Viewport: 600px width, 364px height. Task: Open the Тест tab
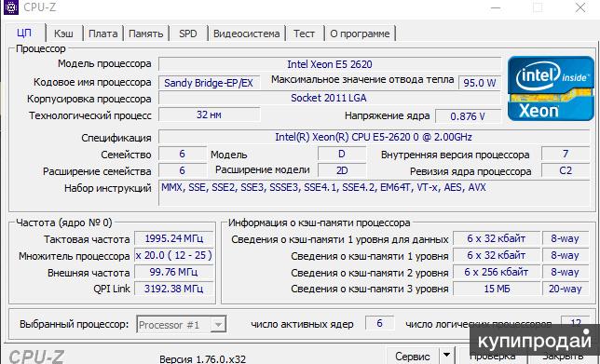point(305,34)
